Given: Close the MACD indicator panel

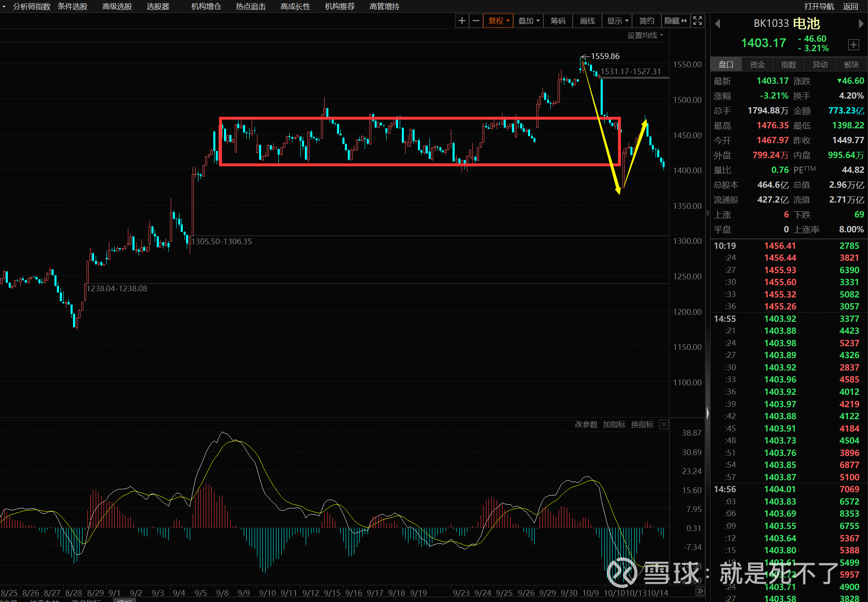Looking at the screenshot, I should click(664, 425).
